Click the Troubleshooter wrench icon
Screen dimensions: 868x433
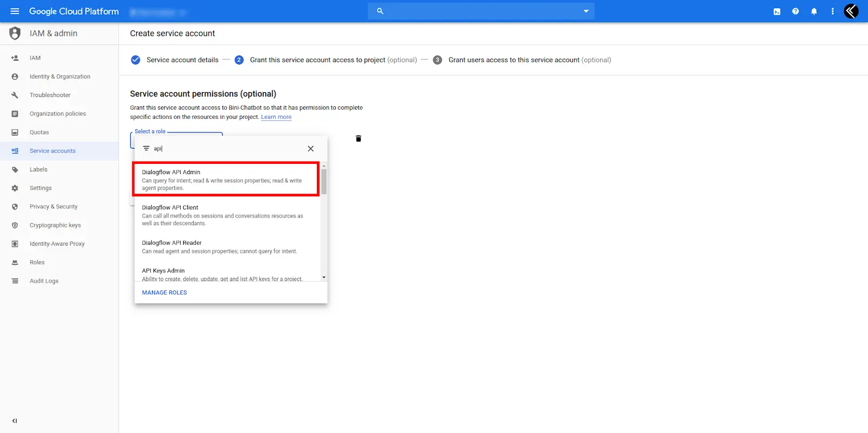pos(15,95)
